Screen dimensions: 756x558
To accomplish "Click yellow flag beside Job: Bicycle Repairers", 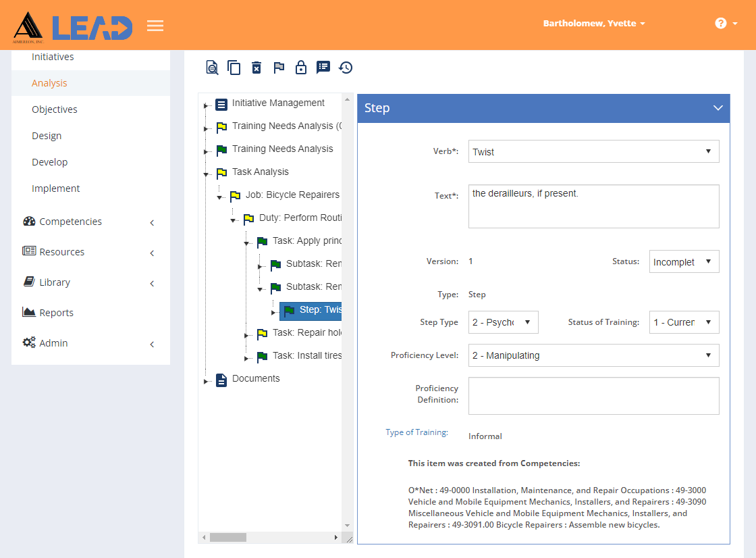I will point(236,196).
